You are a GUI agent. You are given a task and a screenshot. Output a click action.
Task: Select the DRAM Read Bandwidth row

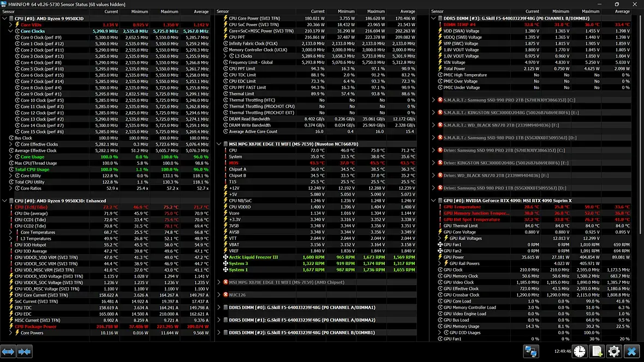point(316,119)
